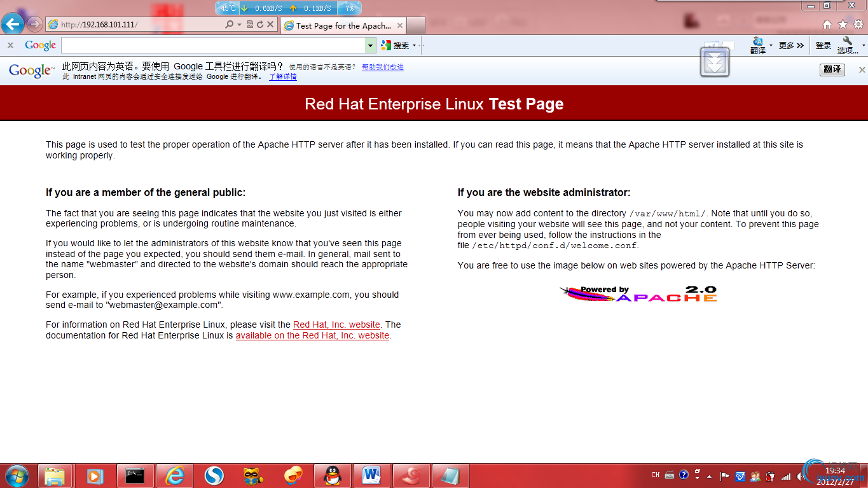The height and width of the screenshot is (488, 868).
Task: Open the notepad-like taskbar icon
Action: pos(451,476)
